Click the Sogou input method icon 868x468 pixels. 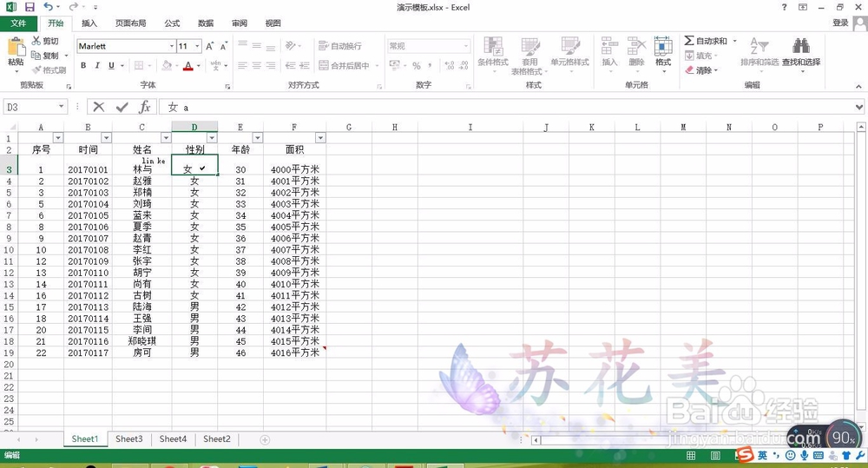click(746, 455)
